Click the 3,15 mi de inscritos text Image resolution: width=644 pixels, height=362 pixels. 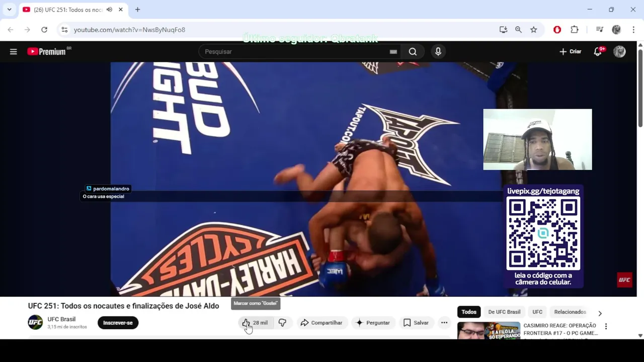click(x=67, y=327)
